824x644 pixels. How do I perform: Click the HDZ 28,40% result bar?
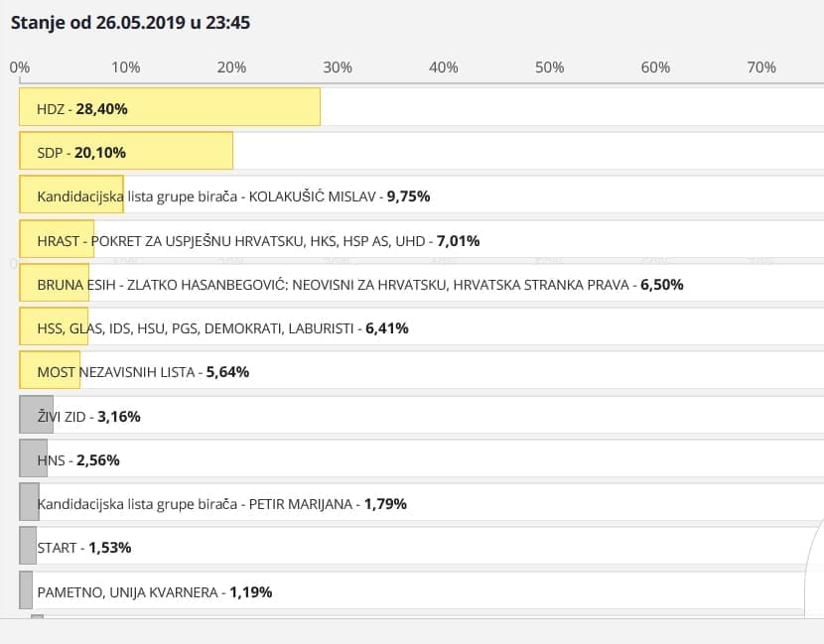(169, 107)
